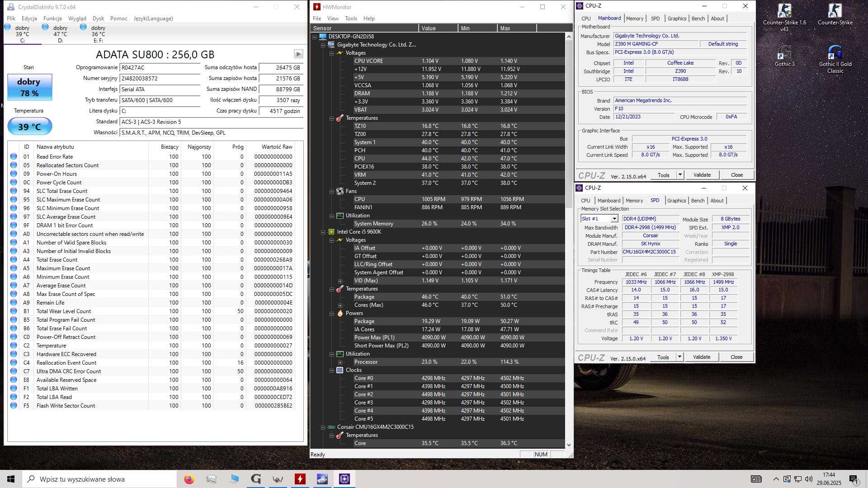The width and height of the screenshot is (868, 488).
Task: Click the Value column header in HWMonitor
Action: (438, 28)
